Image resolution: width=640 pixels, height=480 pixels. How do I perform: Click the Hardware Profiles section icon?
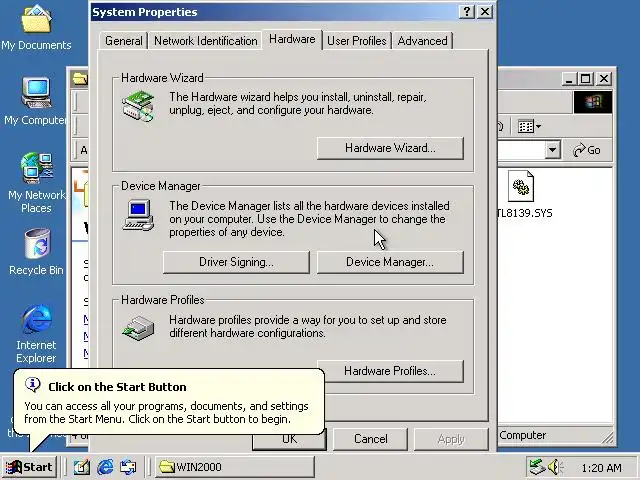(x=138, y=328)
